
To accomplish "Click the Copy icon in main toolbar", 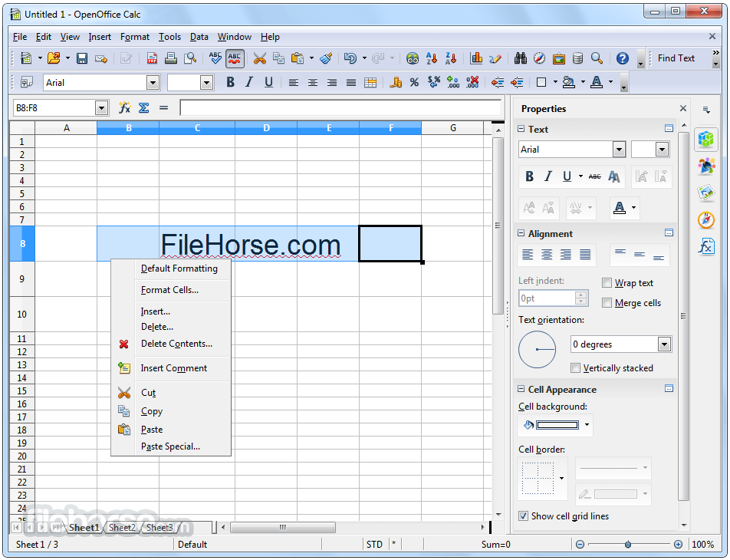I will click(x=278, y=58).
